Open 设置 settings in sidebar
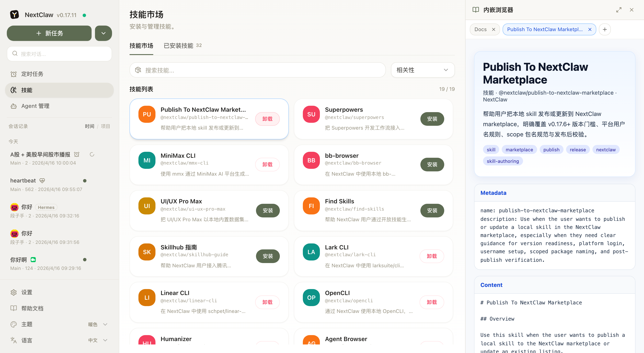 click(x=26, y=292)
